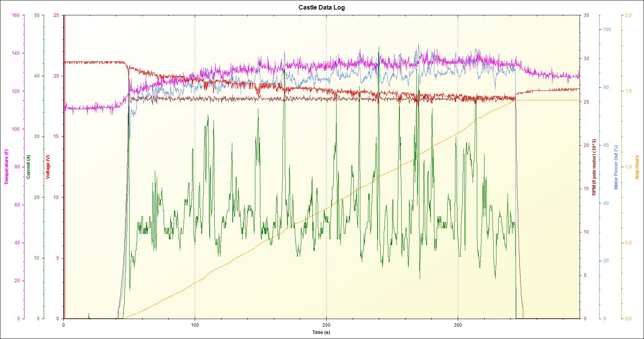Click the 25 tick on Voltage axis

(x=56, y=15)
